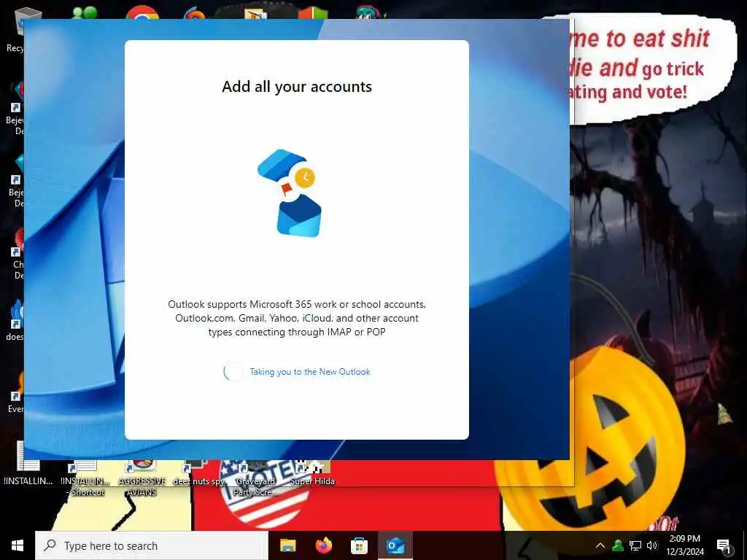Click the 'Add all your accounts' heading

pyautogui.click(x=297, y=87)
